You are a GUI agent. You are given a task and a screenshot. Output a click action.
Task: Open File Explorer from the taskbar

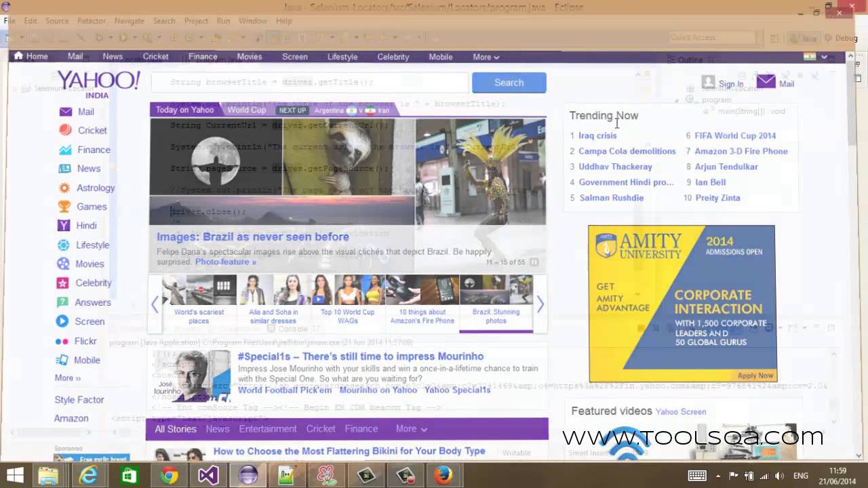[48, 476]
